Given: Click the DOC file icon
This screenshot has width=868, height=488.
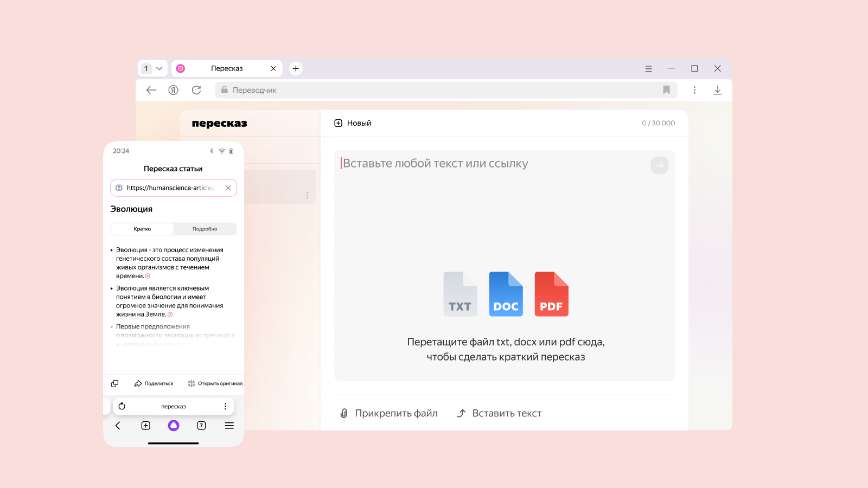Looking at the screenshot, I should pyautogui.click(x=506, y=294).
